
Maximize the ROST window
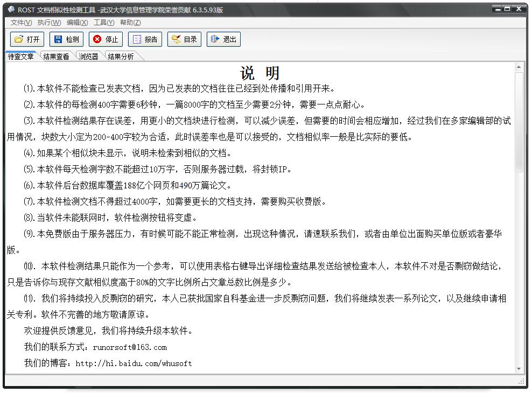[x=508, y=9]
